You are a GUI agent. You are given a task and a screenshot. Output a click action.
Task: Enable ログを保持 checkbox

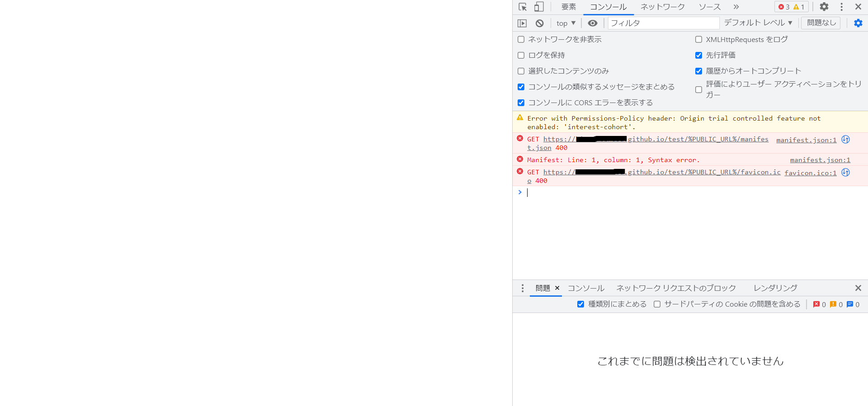521,55
